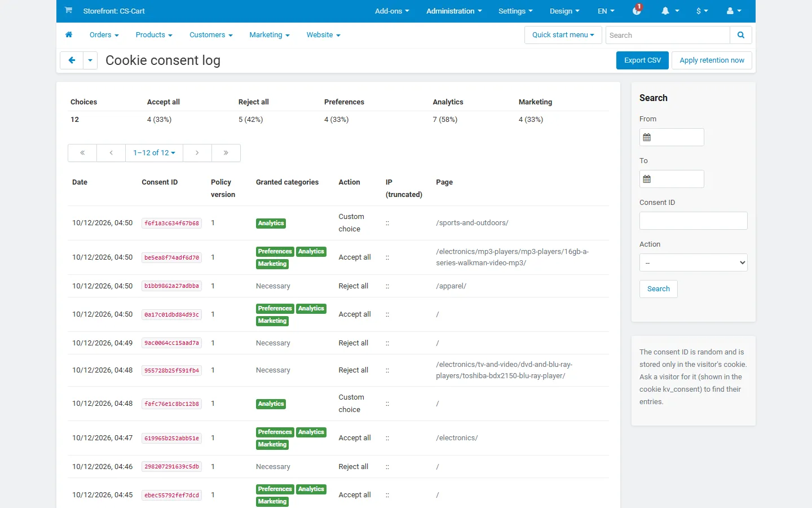The height and width of the screenshot is (508, 812).
Task: Go to the home dashboard icon
Action: pyautogui.click(x=69, y=34)
